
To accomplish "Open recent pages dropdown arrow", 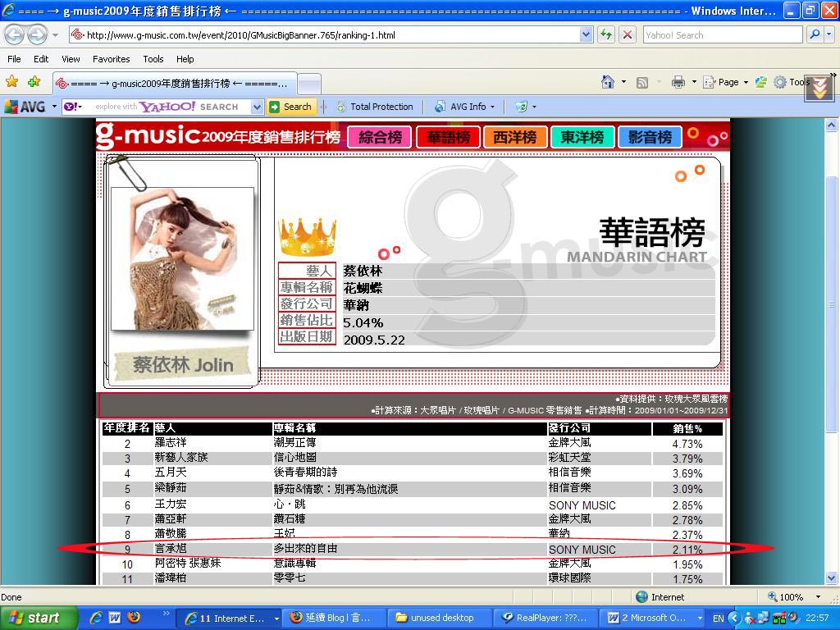I will pos(55,35).
